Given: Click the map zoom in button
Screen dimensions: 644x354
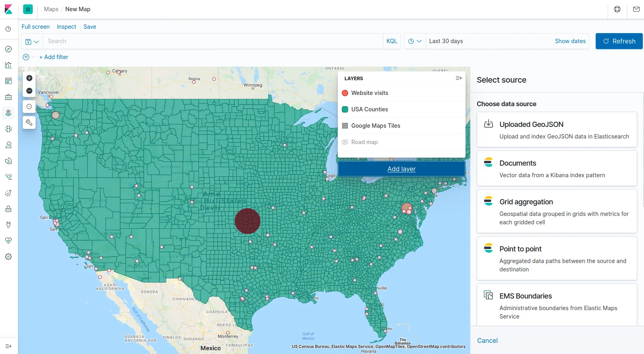Looking at the screenshot, I should (x=29, y=78).
